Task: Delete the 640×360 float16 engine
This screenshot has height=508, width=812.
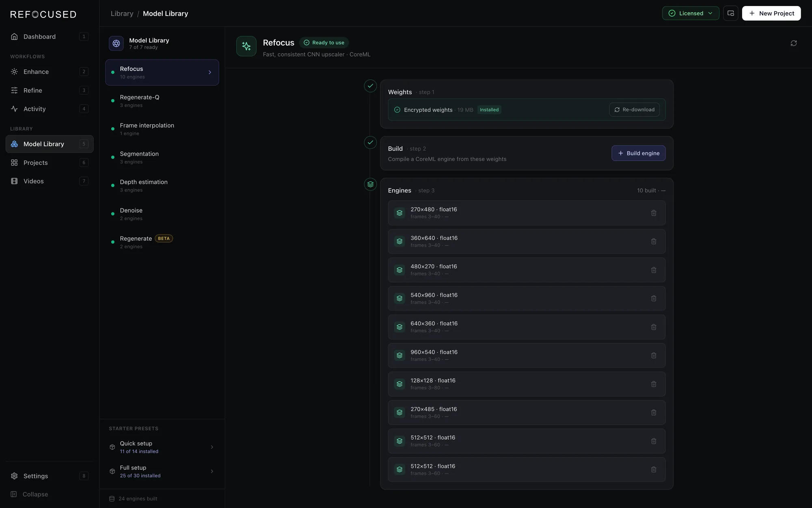Action: [x=654, y=327]
